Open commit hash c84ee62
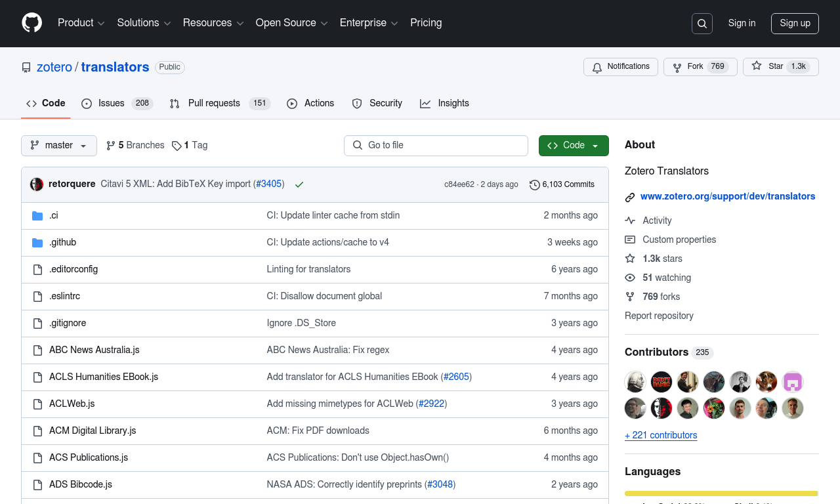Screen dimensions: 840x504 click(x=459, y=184)
